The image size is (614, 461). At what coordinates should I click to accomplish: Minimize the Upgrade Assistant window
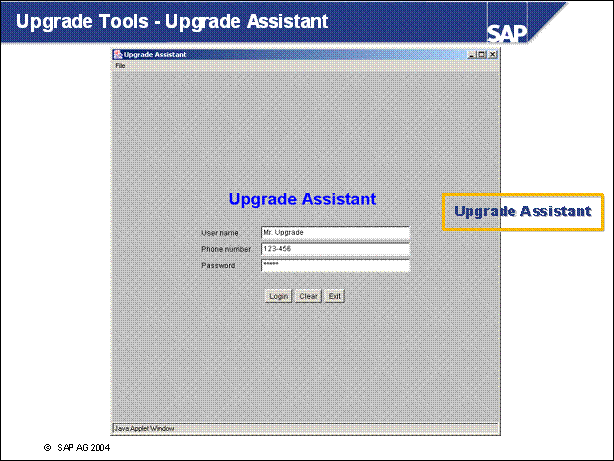tap(471, 54)
